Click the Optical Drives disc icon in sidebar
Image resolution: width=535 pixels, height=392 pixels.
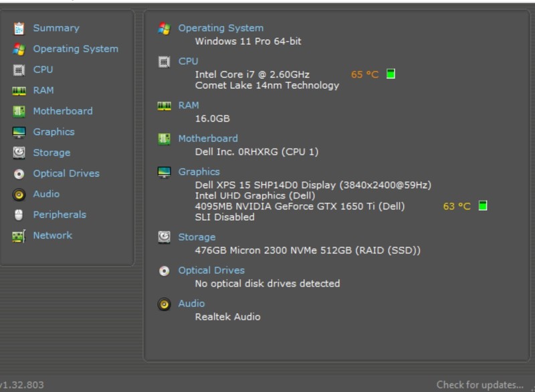(x=19, y=174)
